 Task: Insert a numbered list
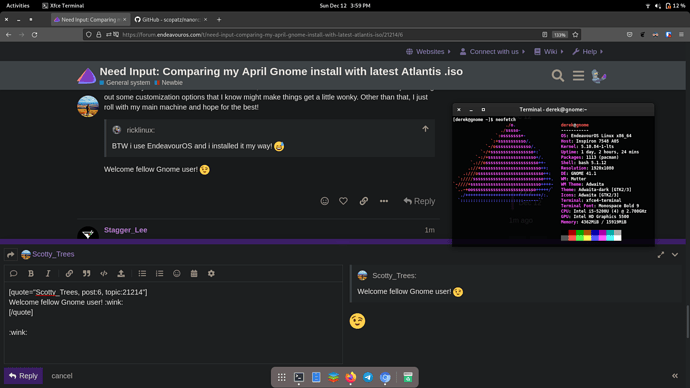[x=159, y=273]
